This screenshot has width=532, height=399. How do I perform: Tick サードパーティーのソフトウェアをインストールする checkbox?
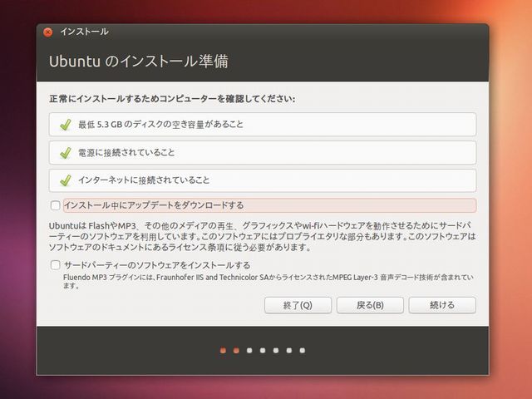(56, 265)
